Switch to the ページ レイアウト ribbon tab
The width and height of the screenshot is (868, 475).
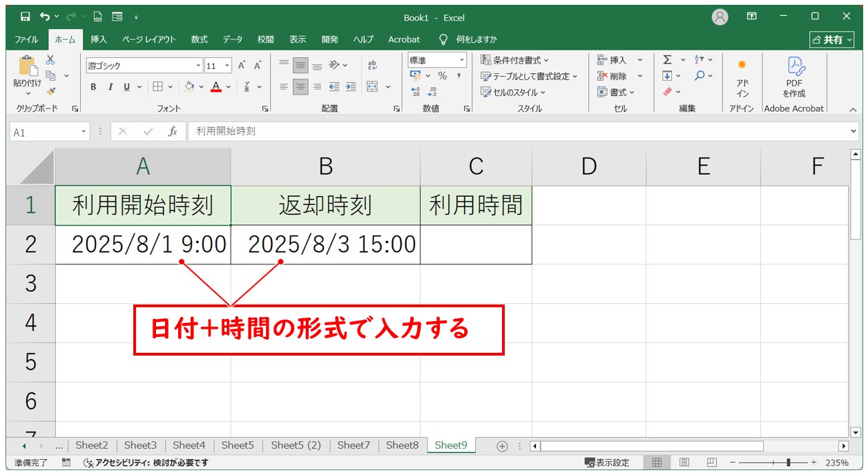pos(148,39)
